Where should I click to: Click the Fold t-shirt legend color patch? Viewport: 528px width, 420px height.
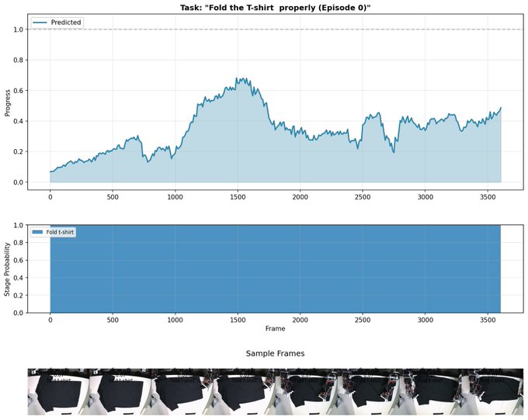pyautogui.click(x=37, y=232)
